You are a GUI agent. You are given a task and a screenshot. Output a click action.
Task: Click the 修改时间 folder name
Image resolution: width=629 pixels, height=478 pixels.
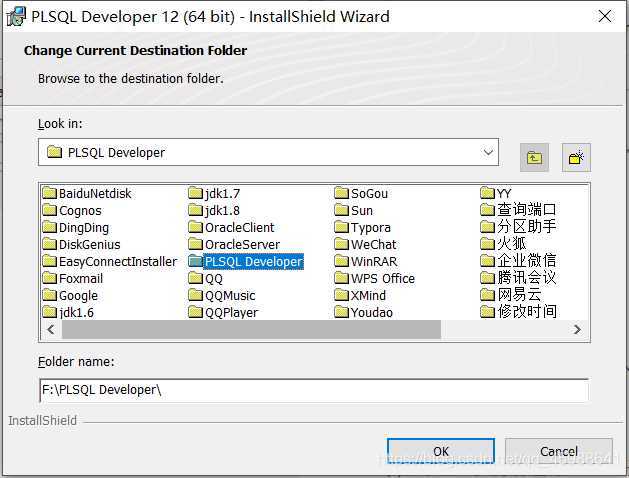[x=527, y=312]
